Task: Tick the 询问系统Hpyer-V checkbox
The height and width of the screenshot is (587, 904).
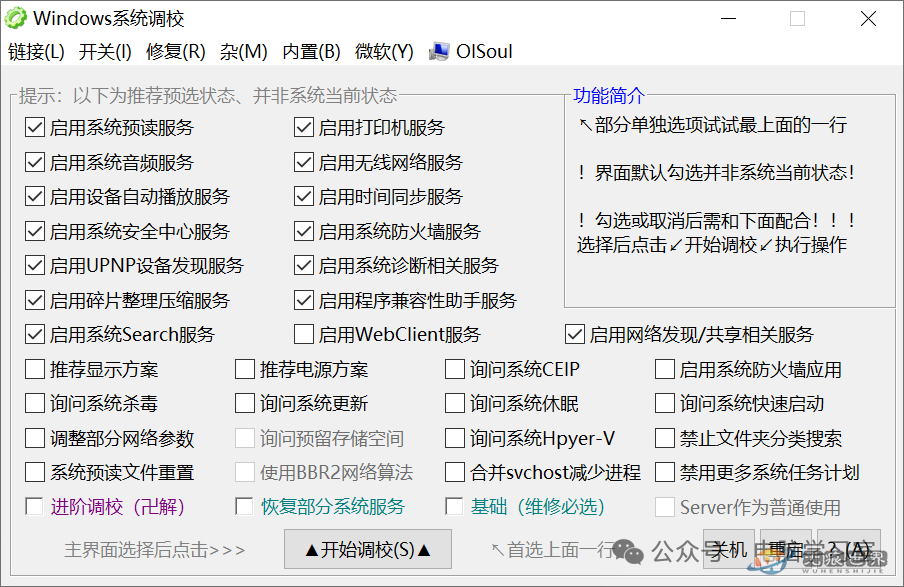Action: click(455, 438)
